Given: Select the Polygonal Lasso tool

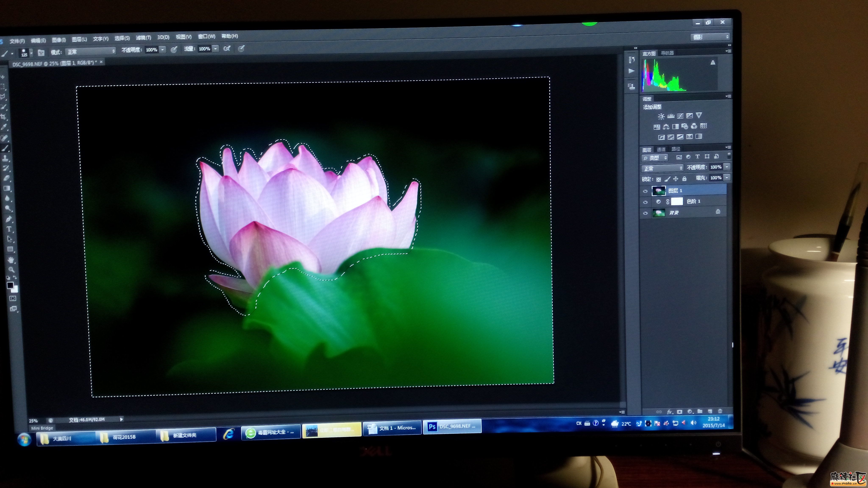Looking at the screenshot, I should [x=3, y=97].
